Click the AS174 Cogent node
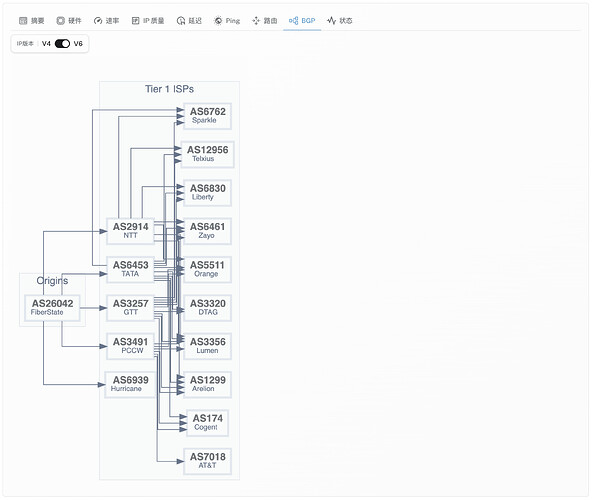 [x=207, y=423]
